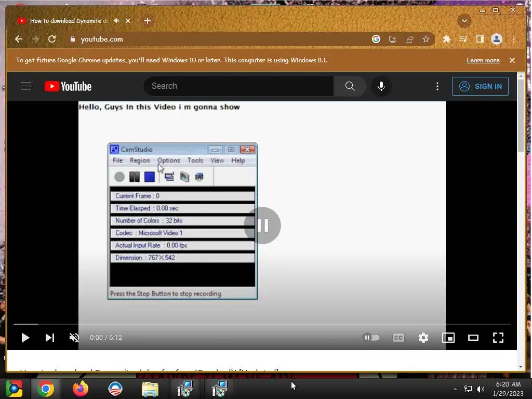Show hidden system tray icons
The image size is (532, 399).
[455, 389]
